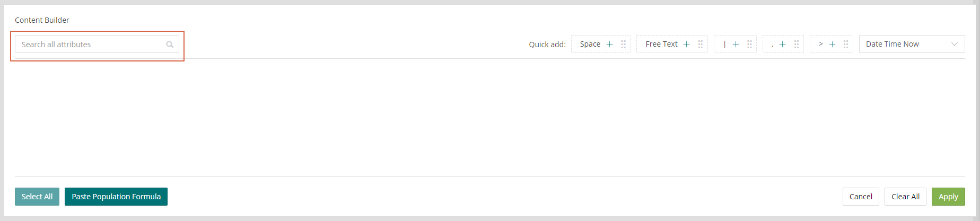Click Paste Population Formula
The image size is (980, 221).
pos(116,197)
